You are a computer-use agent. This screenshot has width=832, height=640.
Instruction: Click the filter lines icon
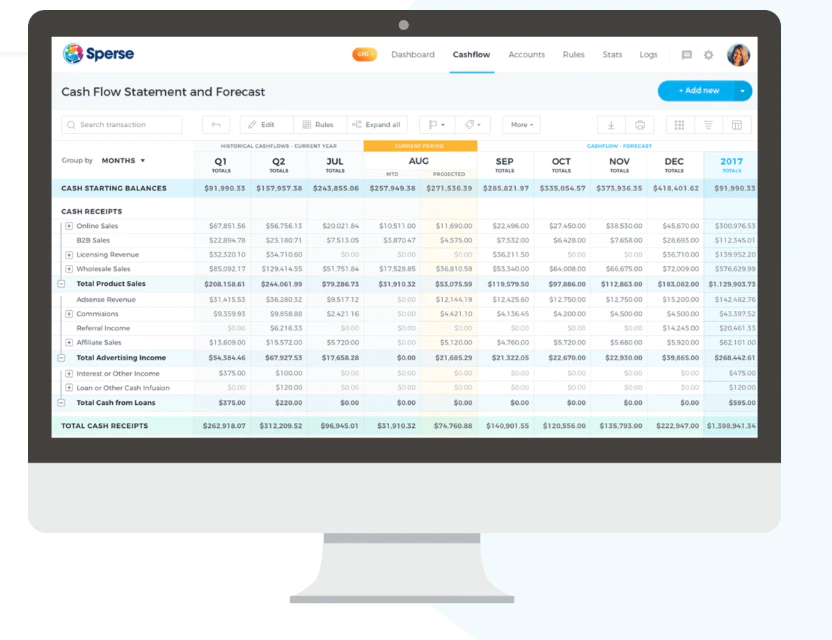point(708,125)
